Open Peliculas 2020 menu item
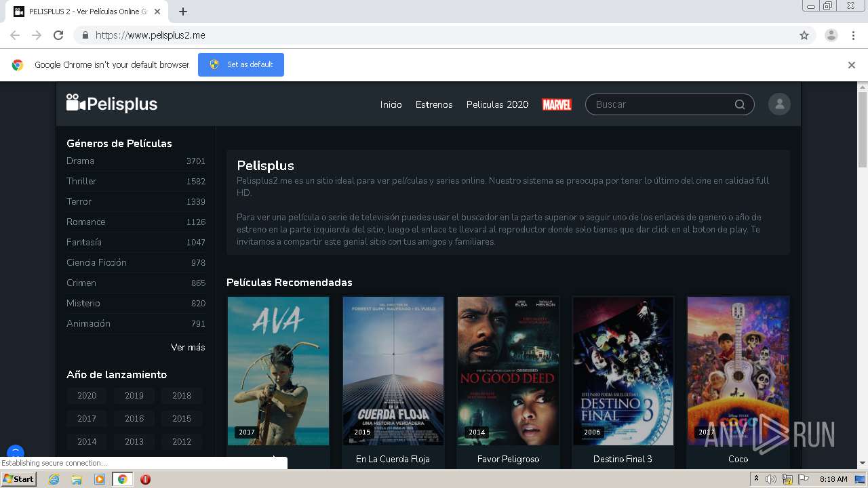The height and width of the screenshot is (488, 868). [x=498, y=104]
